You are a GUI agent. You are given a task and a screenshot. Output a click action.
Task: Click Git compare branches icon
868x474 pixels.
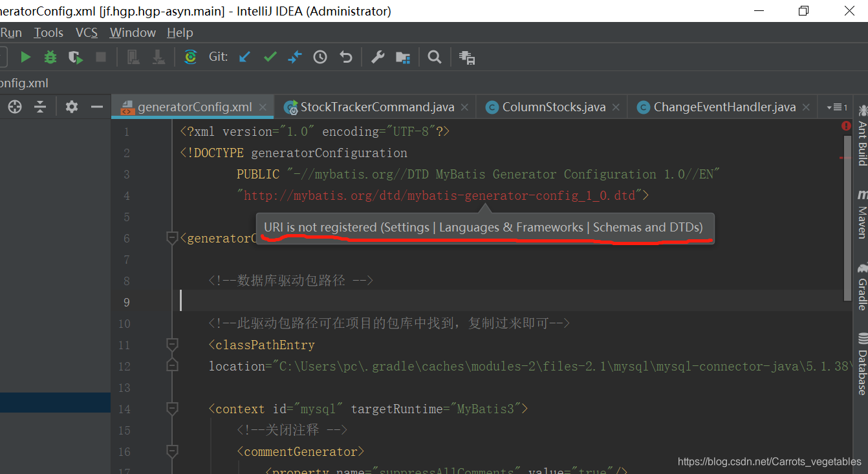pyautogui.click(x=295, y=58)
